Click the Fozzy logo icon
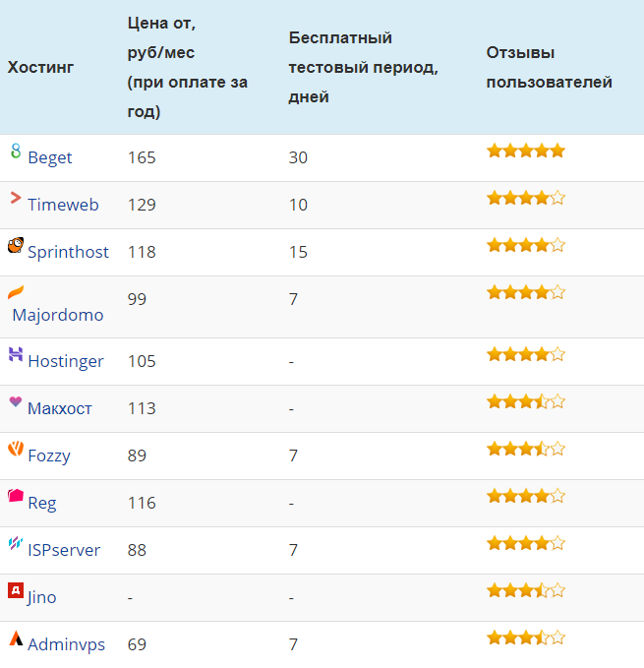The image size is (644, 668). coord(15,449)
